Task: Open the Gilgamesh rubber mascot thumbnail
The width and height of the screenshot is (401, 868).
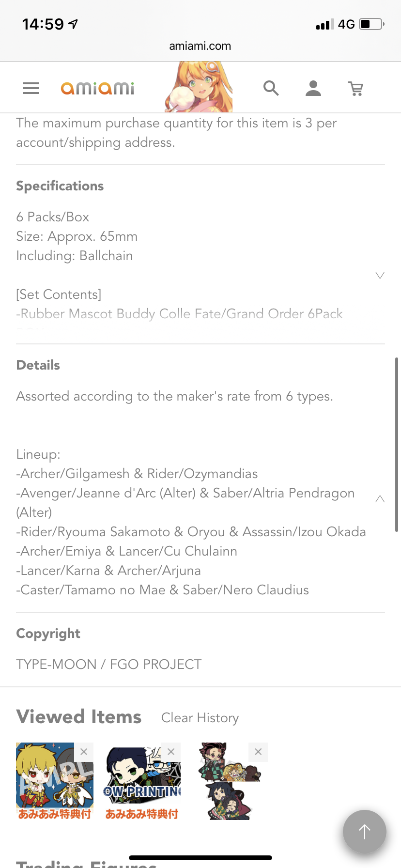Action: 55,781
